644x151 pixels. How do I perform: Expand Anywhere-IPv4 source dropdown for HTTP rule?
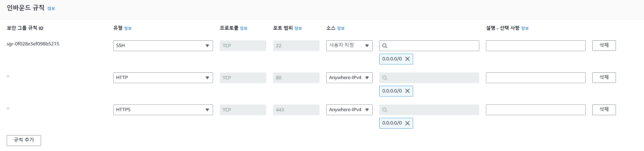tap(349, 78)
